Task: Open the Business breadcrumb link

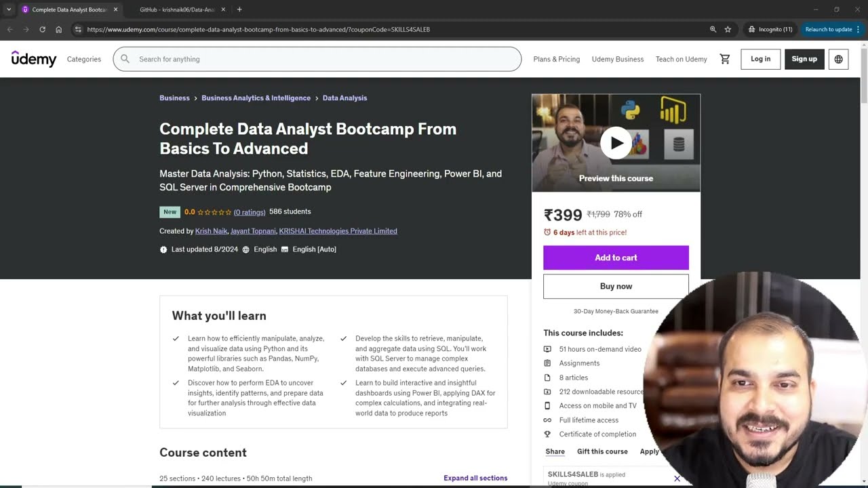Action: click(174, 98)
